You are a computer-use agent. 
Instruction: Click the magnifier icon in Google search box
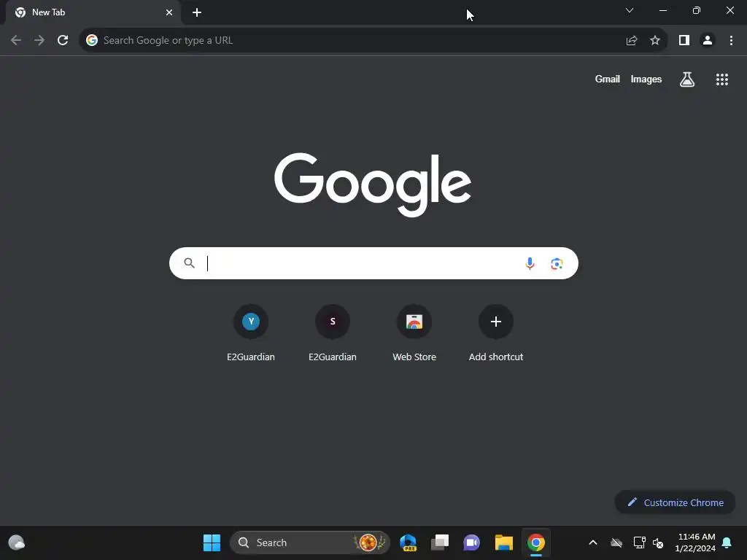pos(189,262)
